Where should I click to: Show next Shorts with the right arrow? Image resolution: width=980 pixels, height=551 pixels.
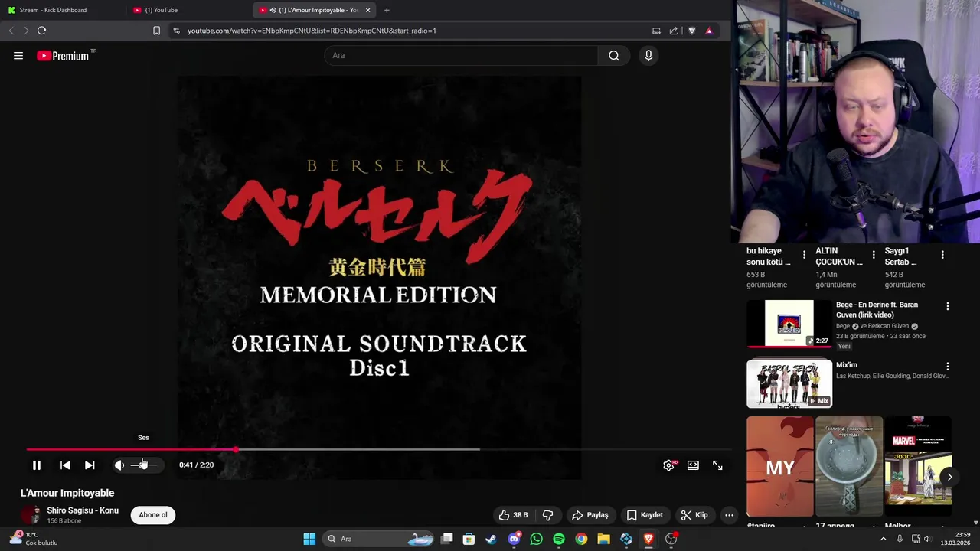click(x=949, y=477)
